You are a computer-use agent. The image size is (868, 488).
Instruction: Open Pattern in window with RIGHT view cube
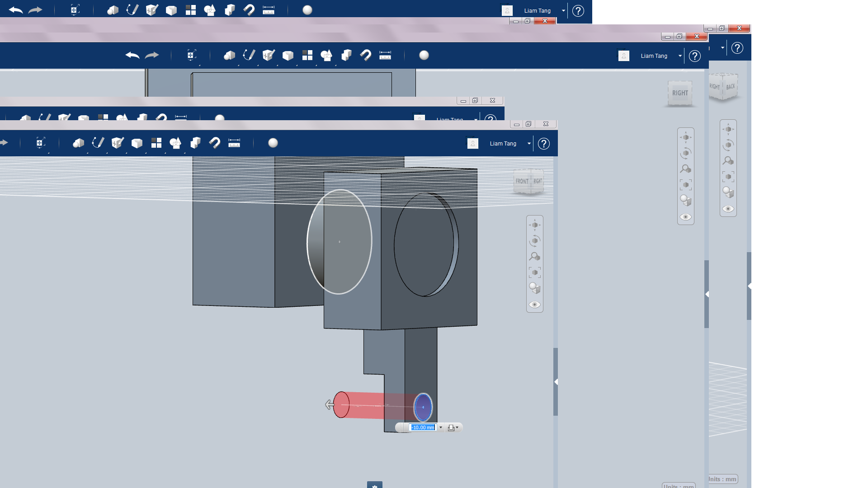point(307,56)
